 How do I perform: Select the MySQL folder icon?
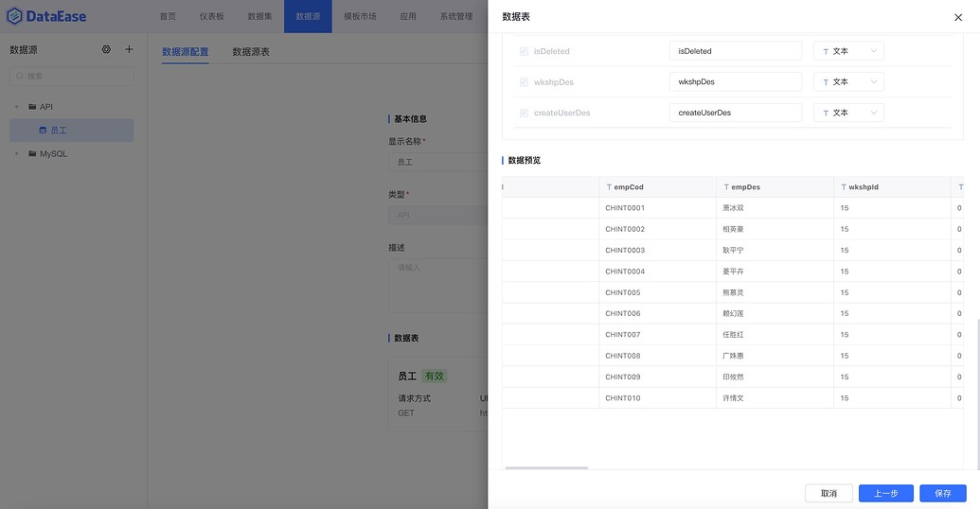[32, 153]
